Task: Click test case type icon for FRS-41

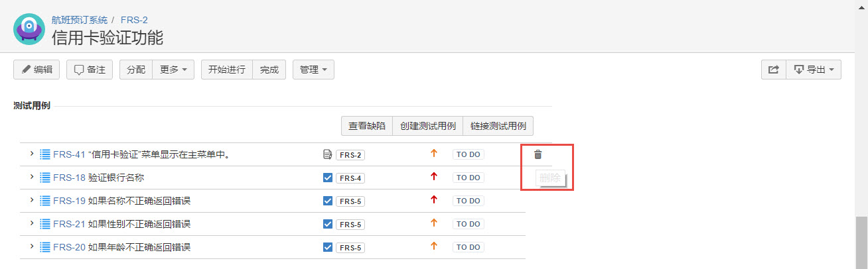Action: click(45, 154)
